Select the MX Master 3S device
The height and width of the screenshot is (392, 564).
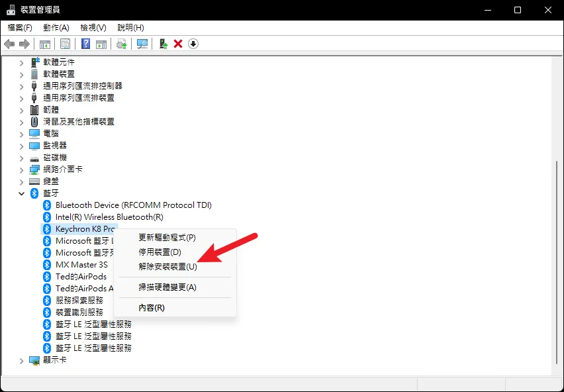coord(81,264)
